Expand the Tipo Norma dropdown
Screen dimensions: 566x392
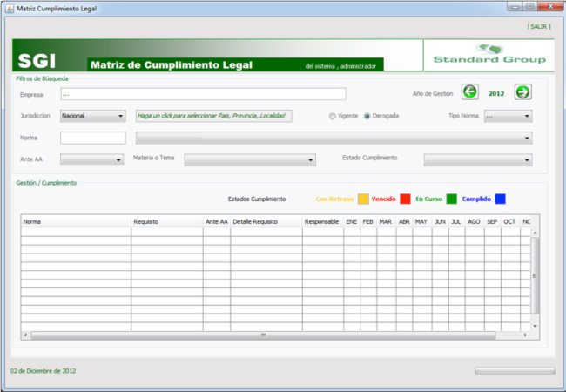tap(508, 116)
